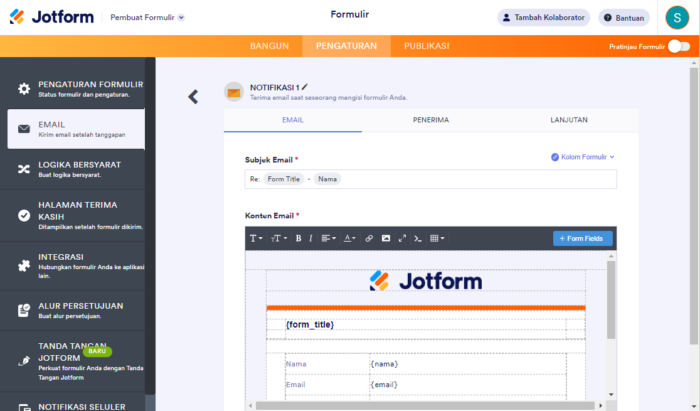Open the font size dropdown
The image size is (700, 411).
(279, 238)
